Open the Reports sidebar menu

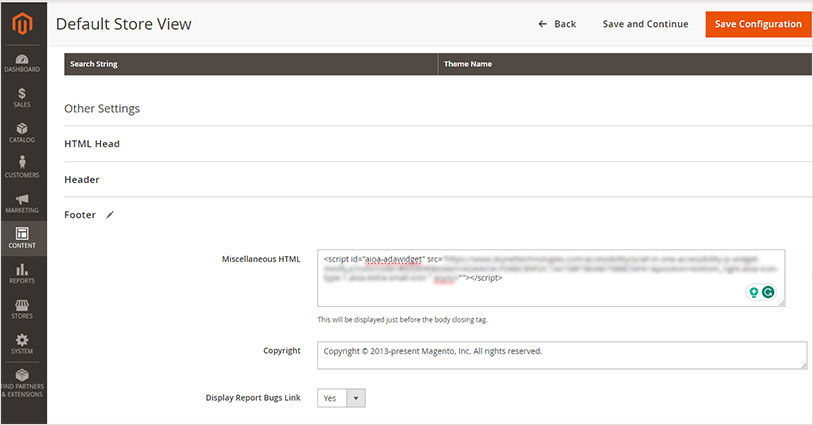point(22,274)
